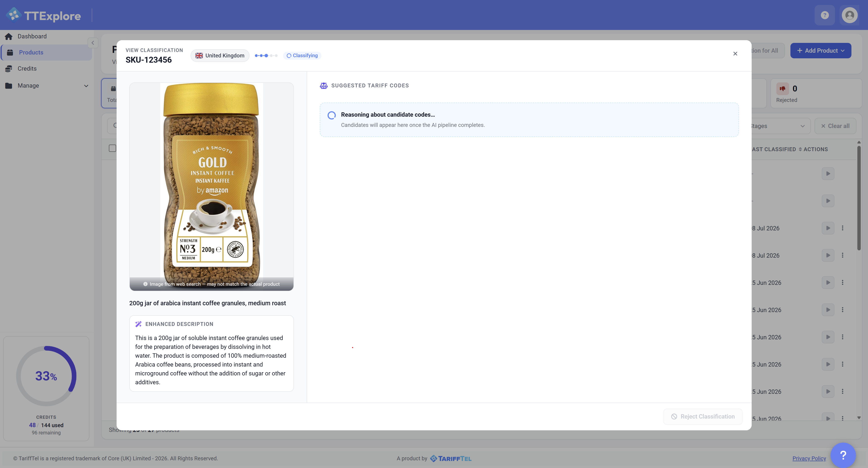Open more actions for first 8 Jul 2026 row
The height and width of the screenshot is (468, 868).
coord(842,228)
